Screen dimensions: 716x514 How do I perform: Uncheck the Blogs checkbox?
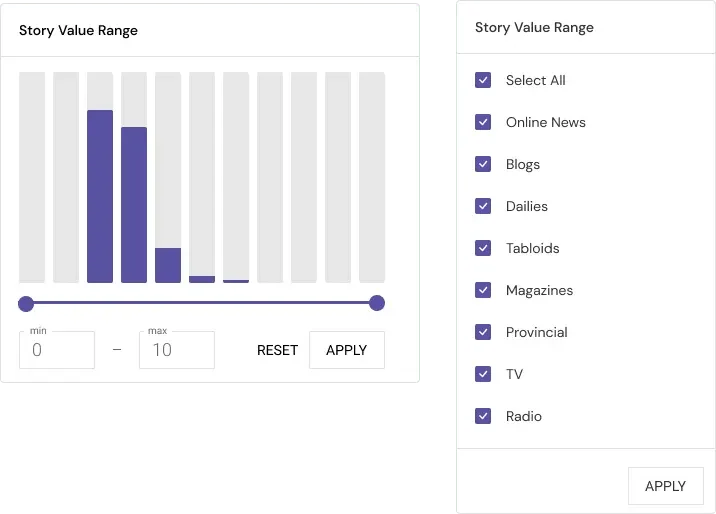point(483,164)
